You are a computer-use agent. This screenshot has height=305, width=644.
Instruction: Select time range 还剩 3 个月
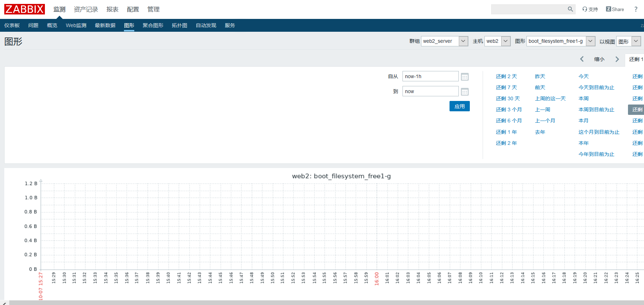(x=509, y=110)
